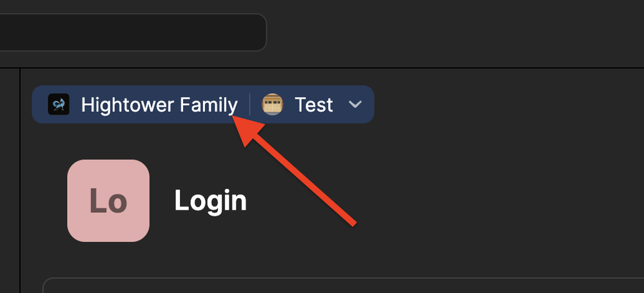
Task: Click the field box below Login
Action: (x=343, y=285)
